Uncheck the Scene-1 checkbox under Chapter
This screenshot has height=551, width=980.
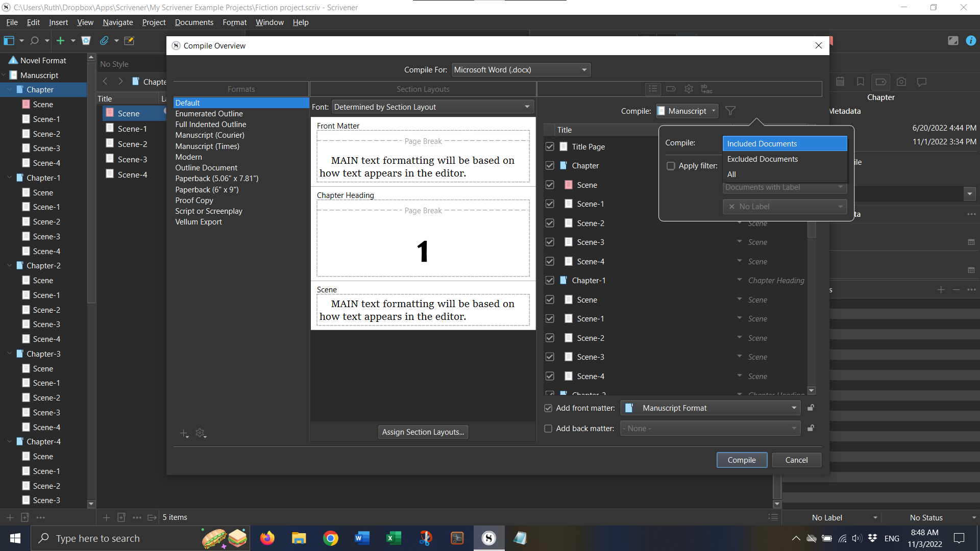(550, 204)
